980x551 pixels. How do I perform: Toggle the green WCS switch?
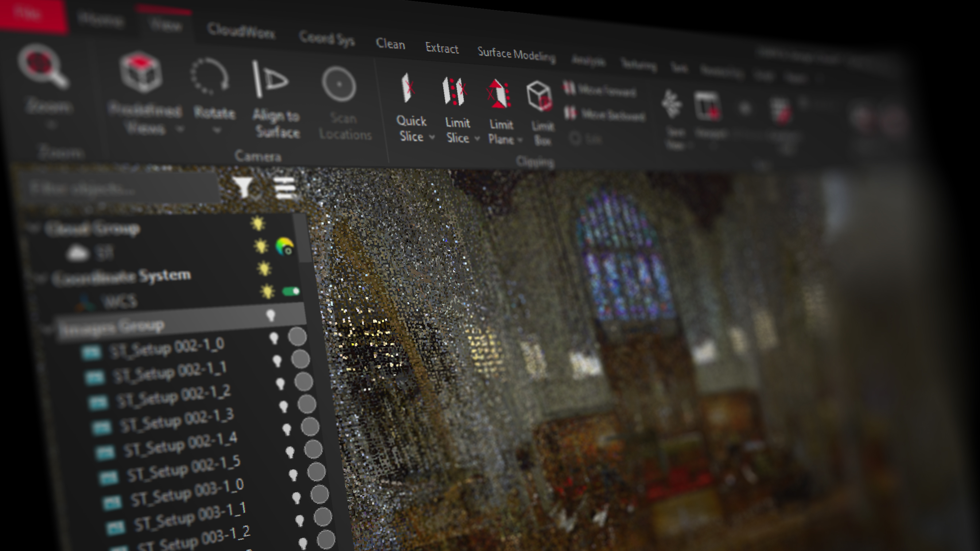tap(291, 292)
